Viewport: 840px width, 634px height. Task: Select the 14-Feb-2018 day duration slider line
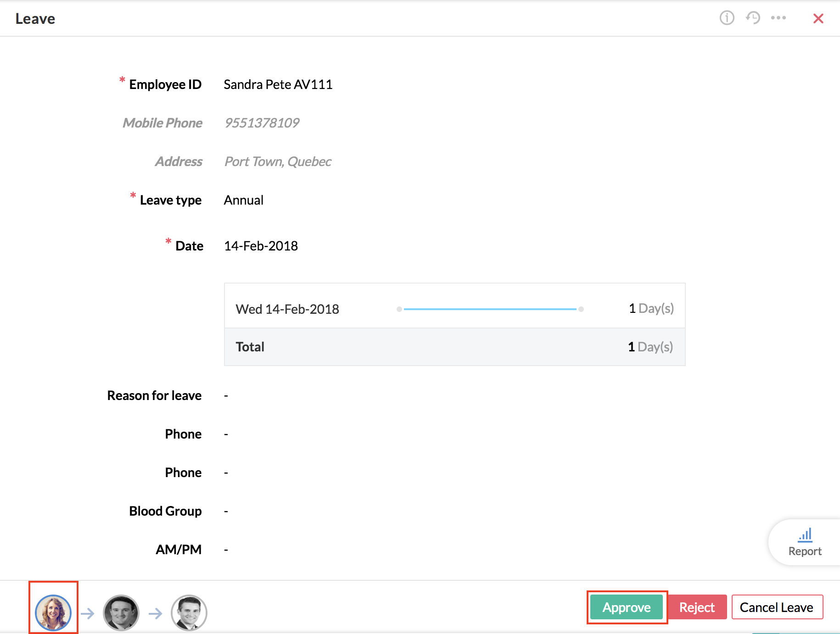(x=490, y=309)
